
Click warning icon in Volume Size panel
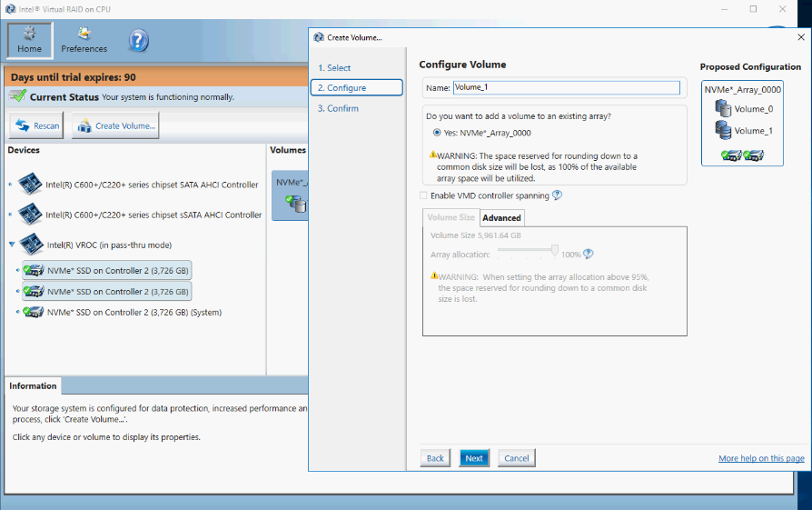pyautogui.click(x=434, y=275)
